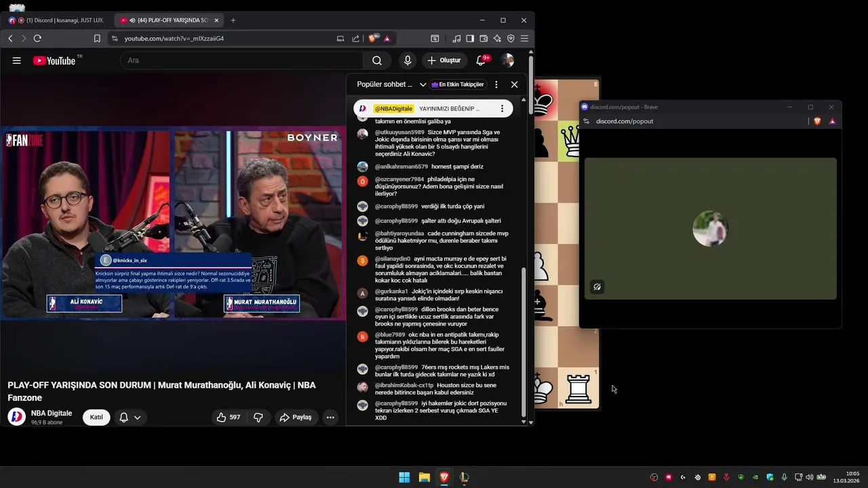
Task: Open Brave playlist music note icon
Action: [456, 39]
